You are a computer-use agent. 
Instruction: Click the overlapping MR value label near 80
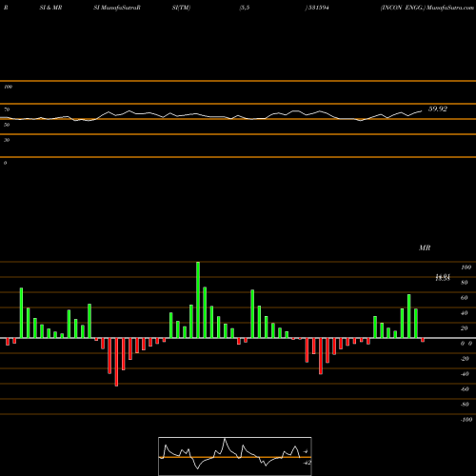click(x=443, y=278)
